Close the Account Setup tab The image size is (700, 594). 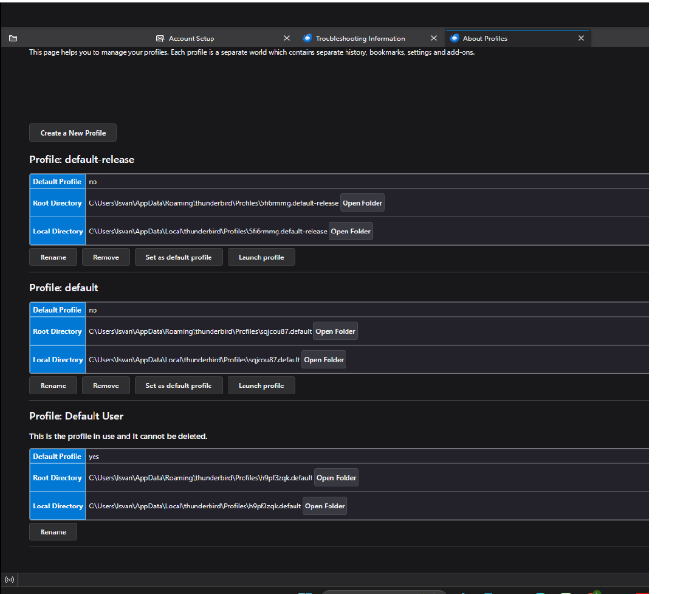pyautogui.click(x=287, y=38)
